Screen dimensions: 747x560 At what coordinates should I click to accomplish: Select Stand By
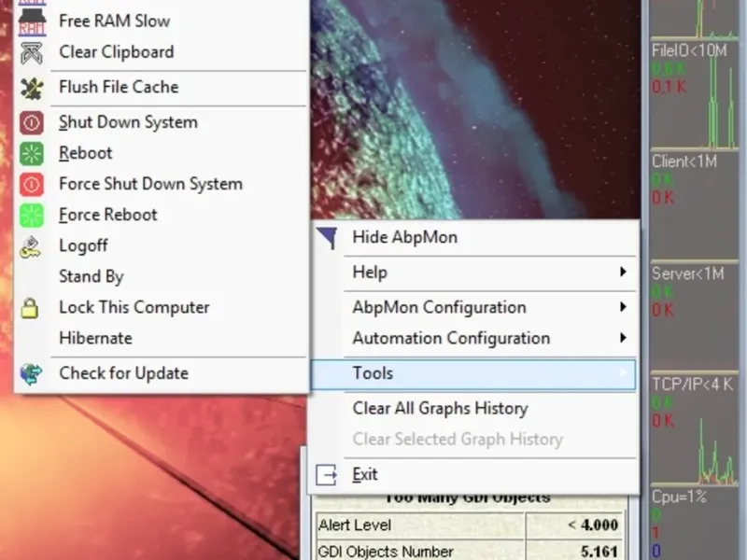point(162,276)
